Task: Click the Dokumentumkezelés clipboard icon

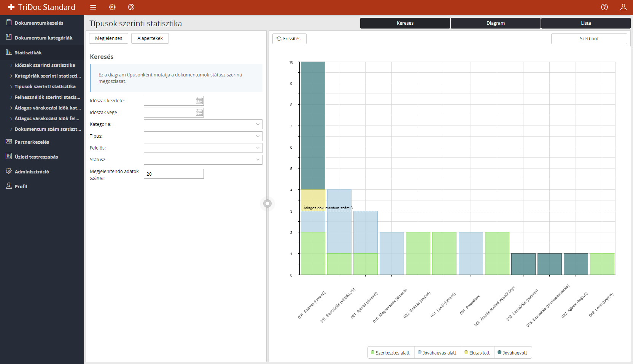Action: point(9,22)
